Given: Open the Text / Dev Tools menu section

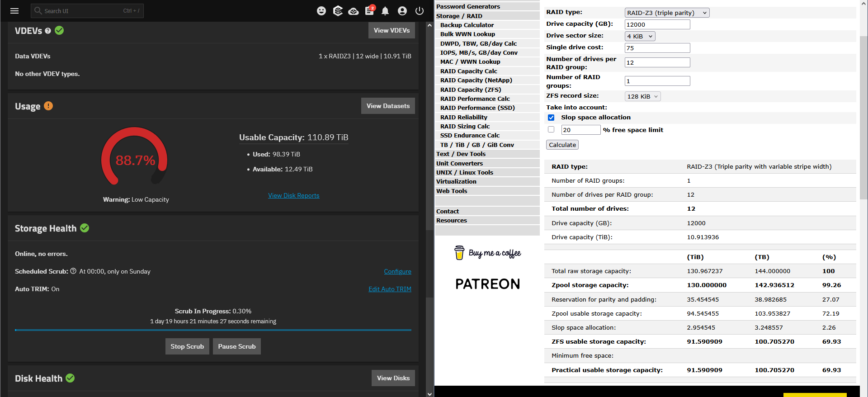Looking at the screenshot, I should coord(487,154).
